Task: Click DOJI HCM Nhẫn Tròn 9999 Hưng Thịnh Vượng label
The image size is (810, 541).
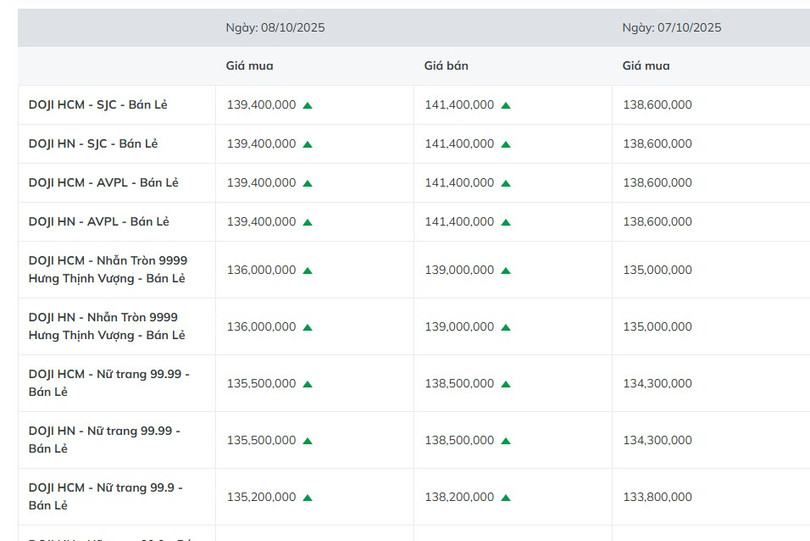Action: pos(106,270)
